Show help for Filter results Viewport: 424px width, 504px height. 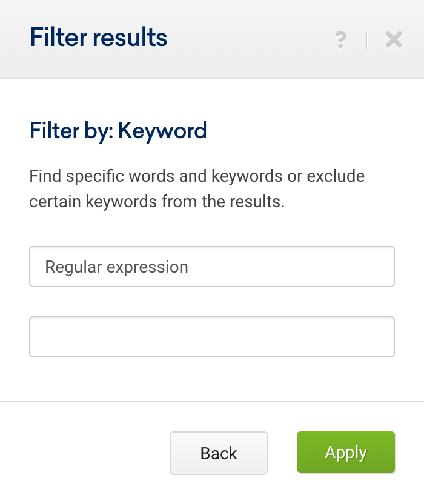pos(340,40)
